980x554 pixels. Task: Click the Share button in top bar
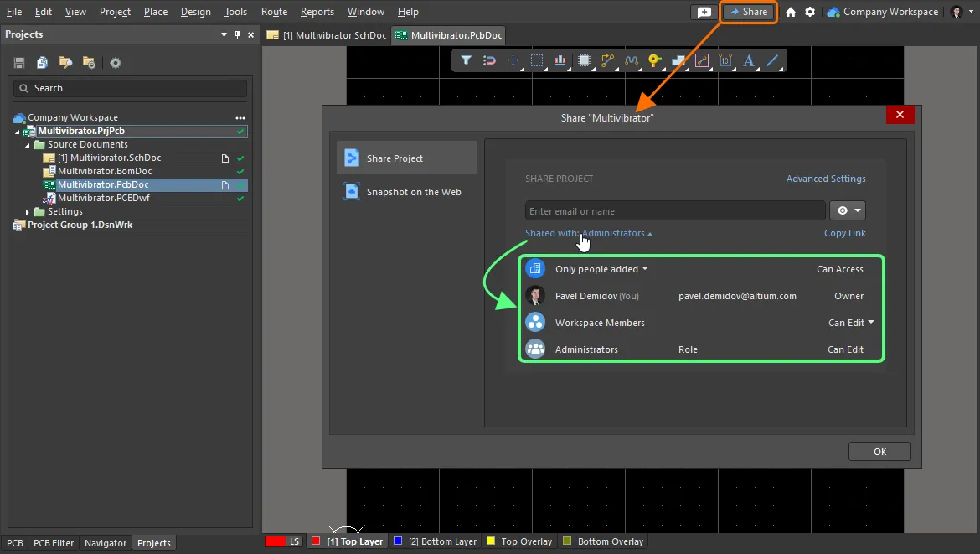pos(749,12)
